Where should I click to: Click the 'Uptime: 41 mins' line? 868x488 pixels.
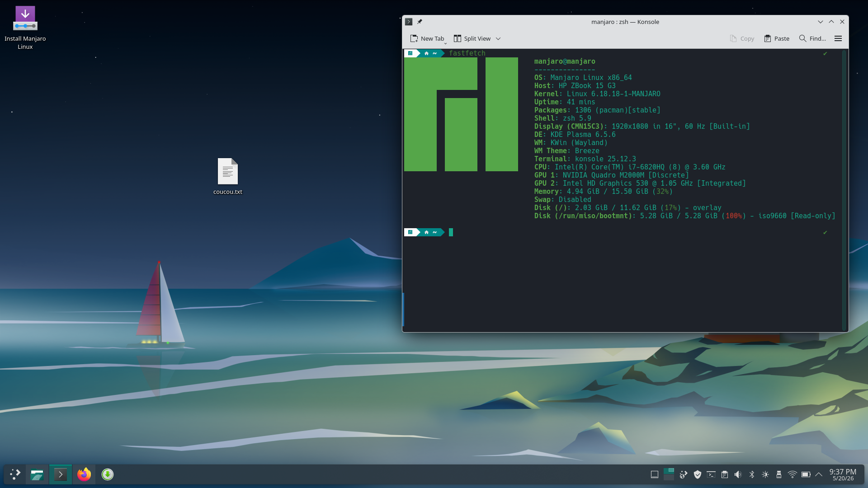click(x=565, y=102)
